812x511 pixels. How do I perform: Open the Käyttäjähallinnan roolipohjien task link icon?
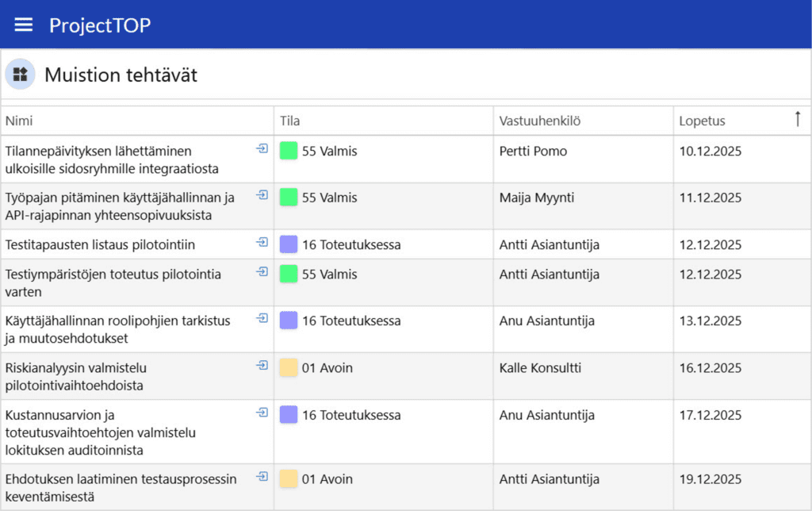pyautogui.click(x=262, y=318)
